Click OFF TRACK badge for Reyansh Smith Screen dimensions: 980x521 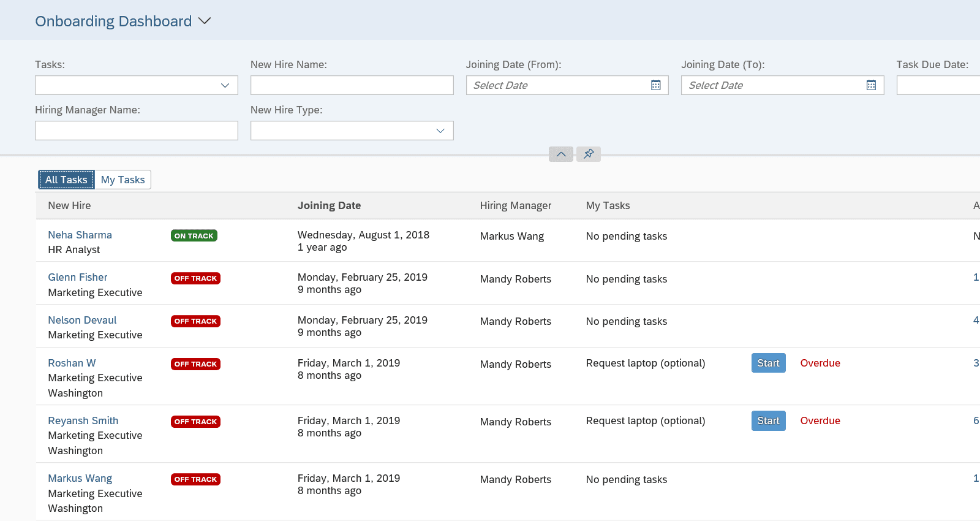(x=195, y=422)
